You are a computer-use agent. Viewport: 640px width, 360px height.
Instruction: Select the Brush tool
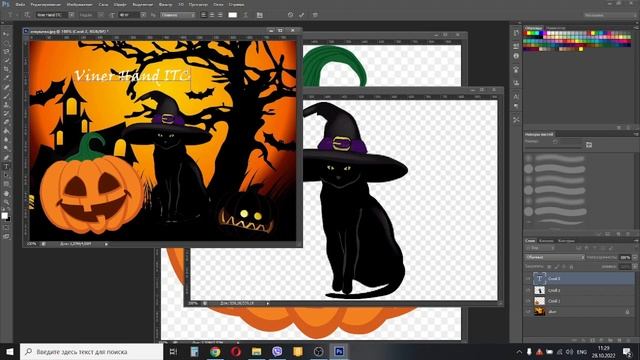pyautogui.click(x=6, y=96)
